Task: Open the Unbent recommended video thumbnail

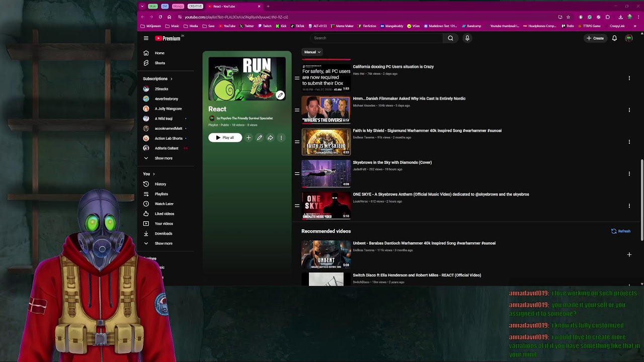Action: coord(326,254)
